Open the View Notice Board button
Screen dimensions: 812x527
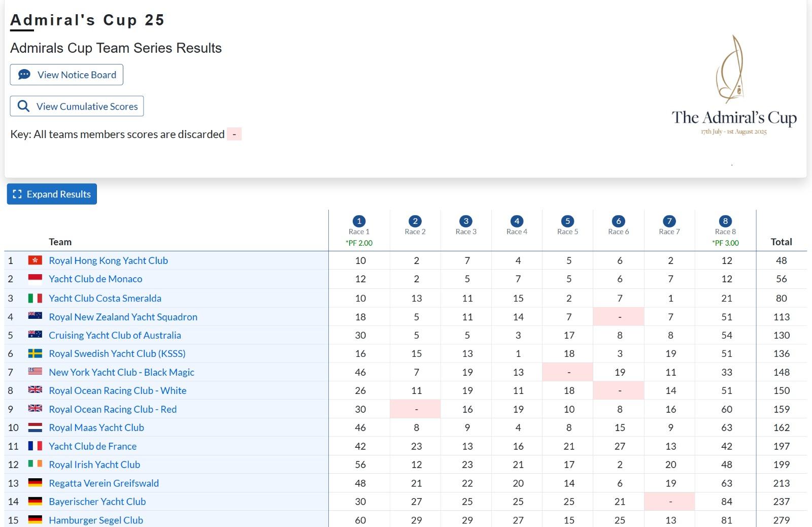click(x=66, y=75)
